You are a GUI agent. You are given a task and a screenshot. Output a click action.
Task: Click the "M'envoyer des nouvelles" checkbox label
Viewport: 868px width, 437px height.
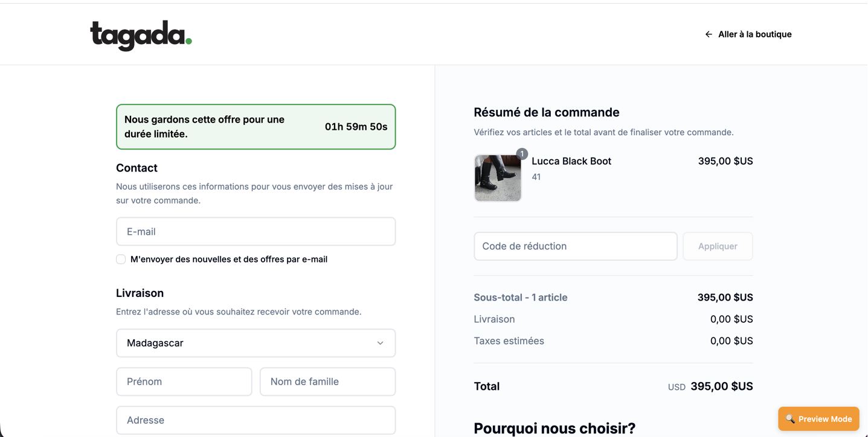(229, 260)
